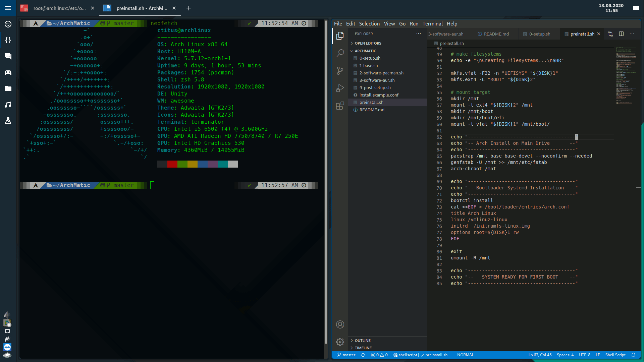644x362 pixels.
Task: Open 2-software-pacman.sh in the explorer
Action: pos(381,73)
